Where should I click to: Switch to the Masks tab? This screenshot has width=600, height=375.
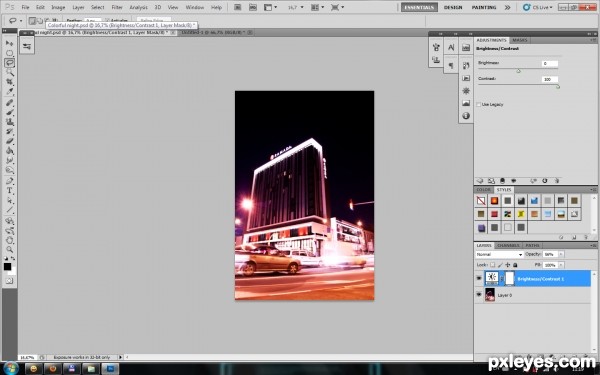(x=520, y=40)
